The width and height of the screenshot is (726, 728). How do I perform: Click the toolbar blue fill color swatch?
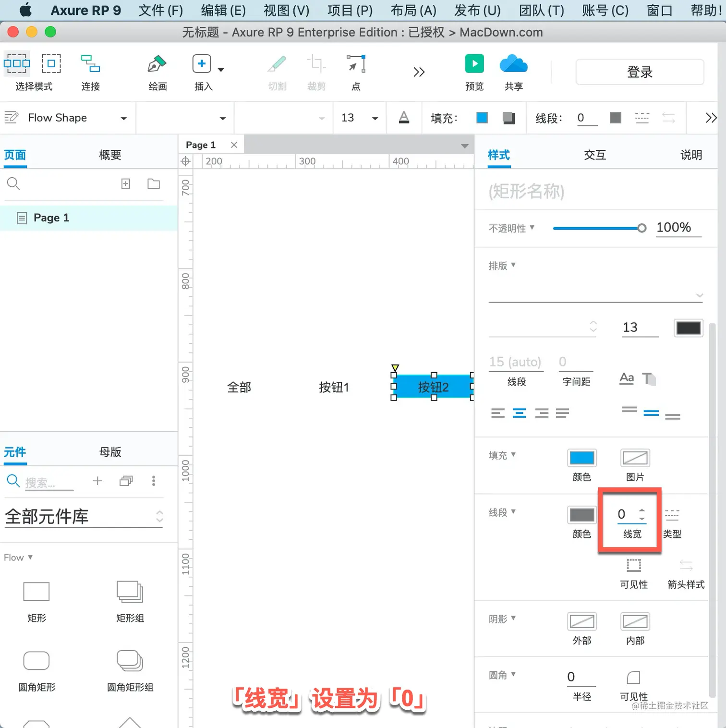click(x=482, y=118)
